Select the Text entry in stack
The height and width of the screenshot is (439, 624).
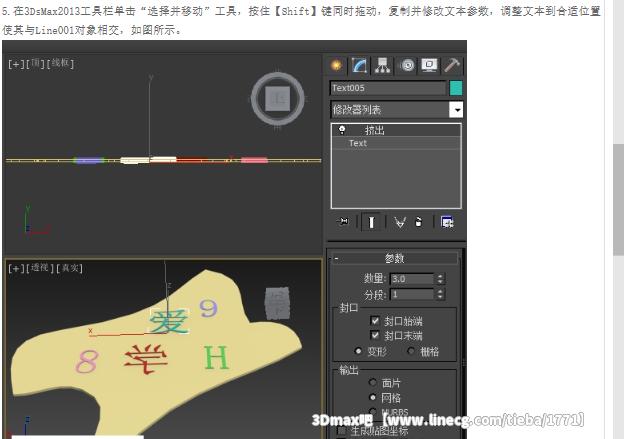(396, 143)
